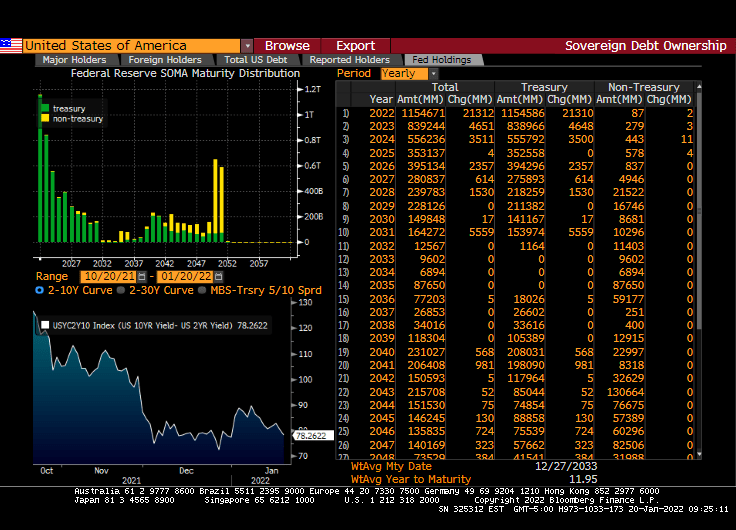This screenshot has height=530, width=736.
Task: Click the 78.2622 last value label
Action: click(309, 435)
